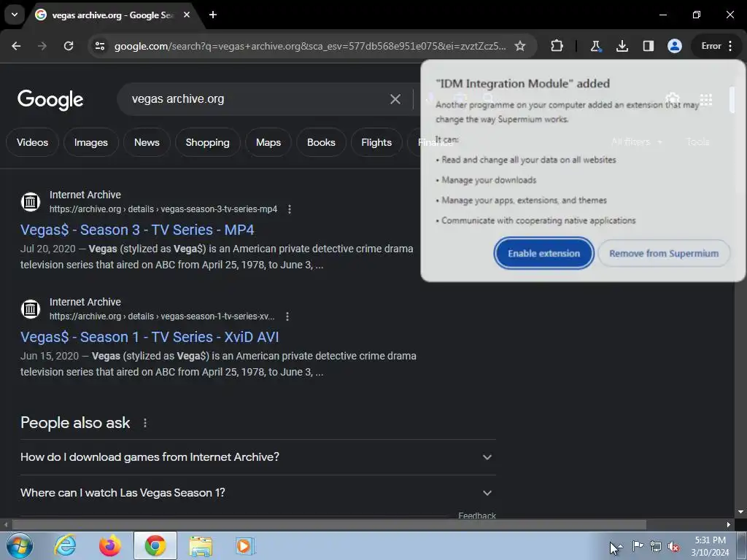Launch Firefox from the taskbar
This screenshot has width=747, height=560.
tap(110, 545)
